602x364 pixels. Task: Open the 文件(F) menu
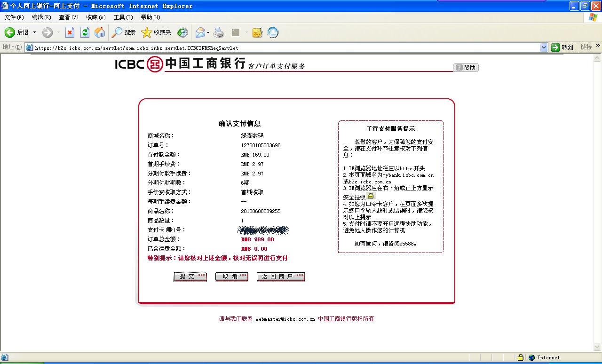click(x=14, y=17)
